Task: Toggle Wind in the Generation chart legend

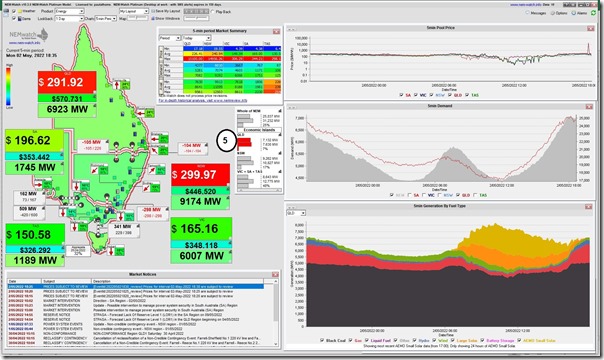Action: click(434, 340)
